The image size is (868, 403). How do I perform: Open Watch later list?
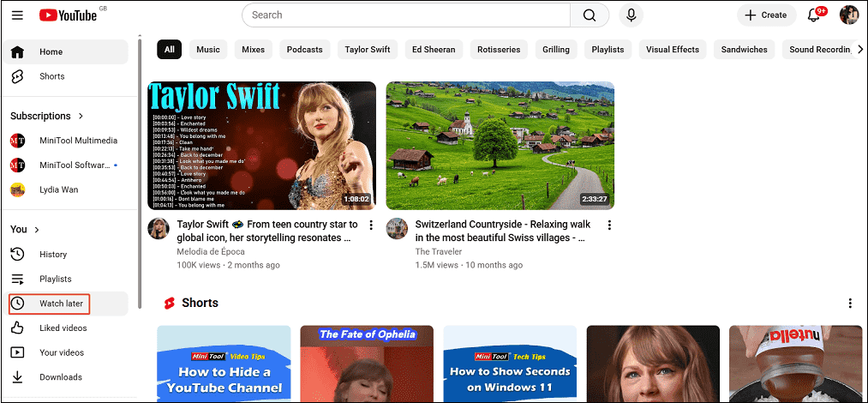point(65,304)
